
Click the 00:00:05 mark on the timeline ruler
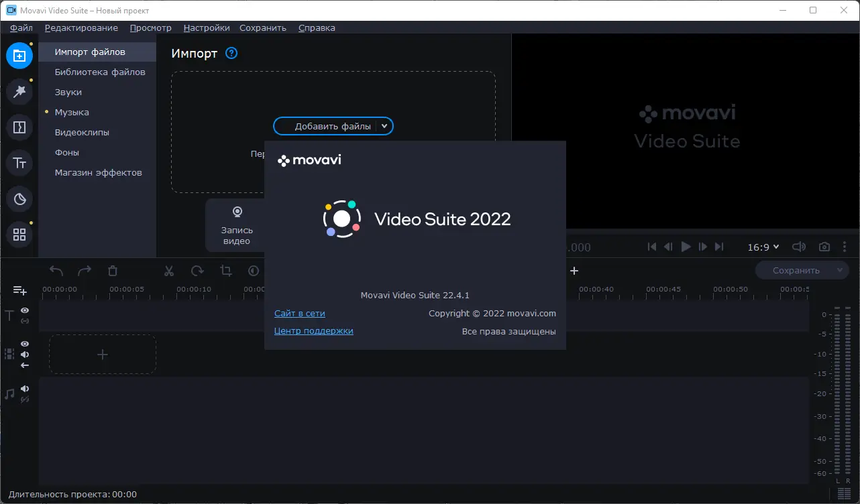click(x=127, y=289)
